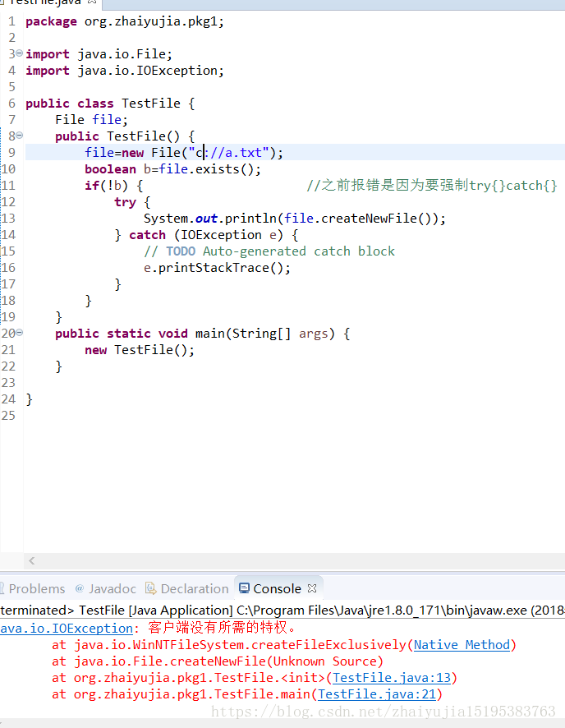This screenshot has height=728, width=565.
Task: Click 'file.exists()' on line 10
Action: [x=205, y=169]
